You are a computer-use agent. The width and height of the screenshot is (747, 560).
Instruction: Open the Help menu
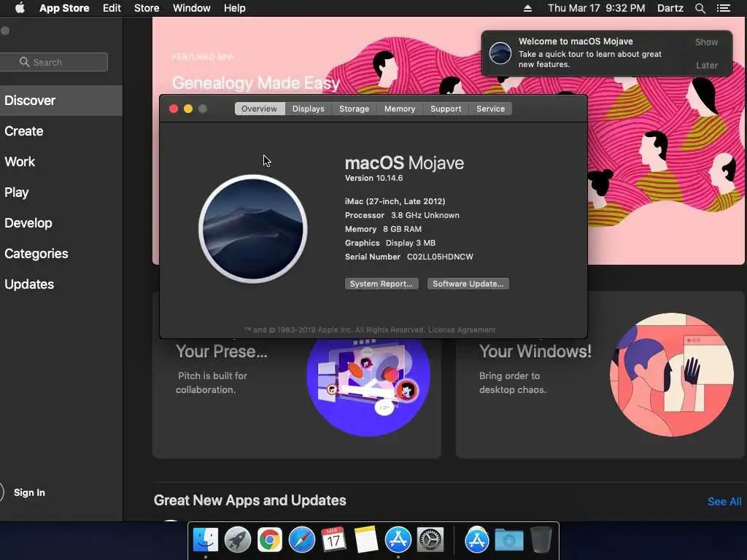click(235, 8)
